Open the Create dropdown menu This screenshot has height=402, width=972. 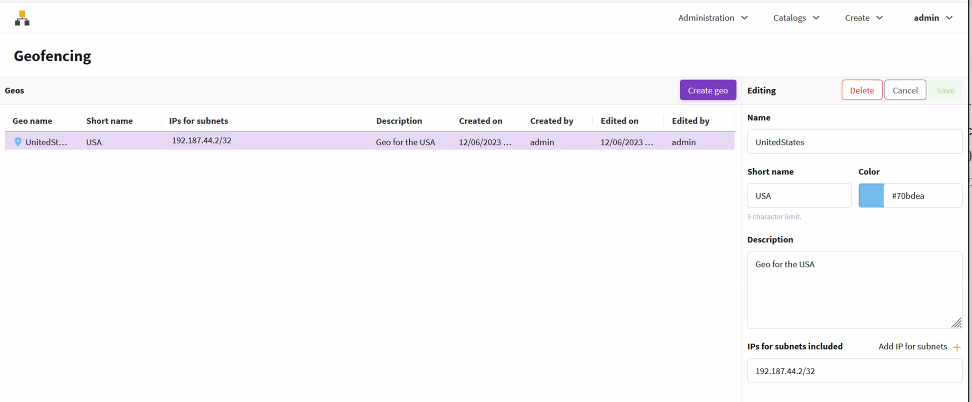(863, 18)
